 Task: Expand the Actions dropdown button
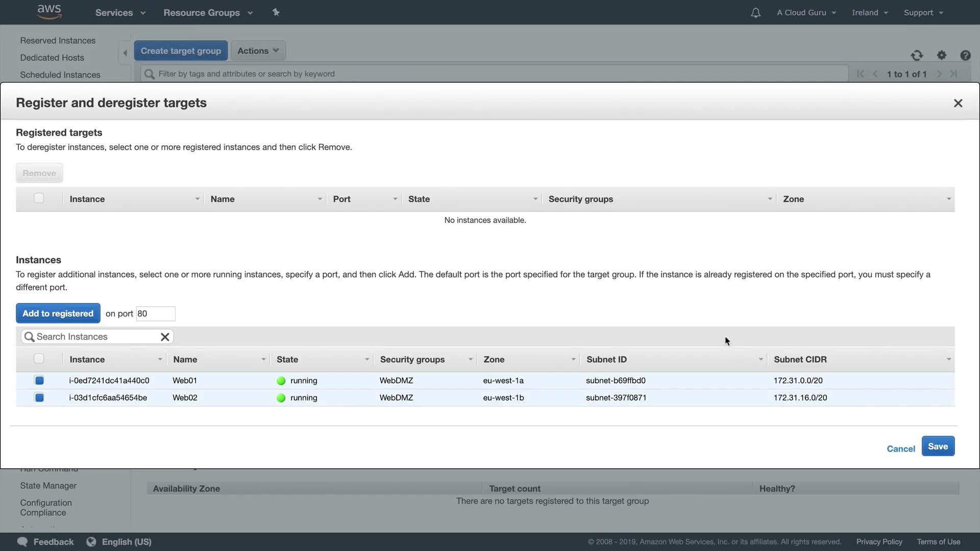pyautogui.click(x=258, y=51)
